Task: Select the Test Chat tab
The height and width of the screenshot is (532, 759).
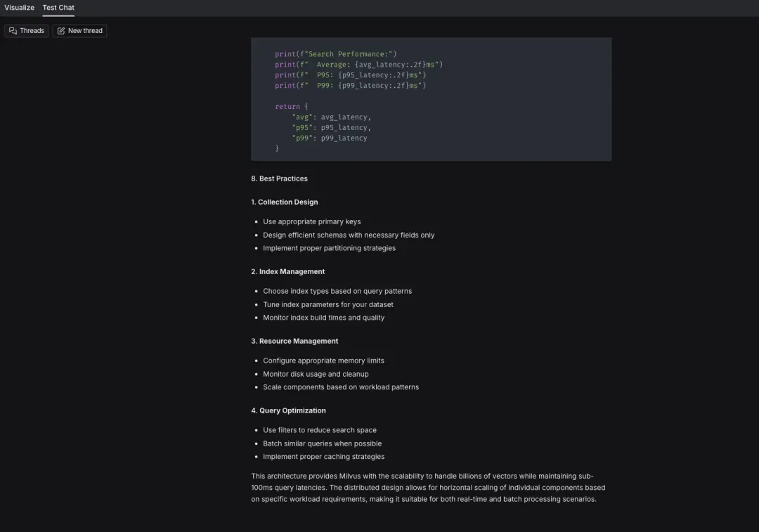Action: click(58, 8)
